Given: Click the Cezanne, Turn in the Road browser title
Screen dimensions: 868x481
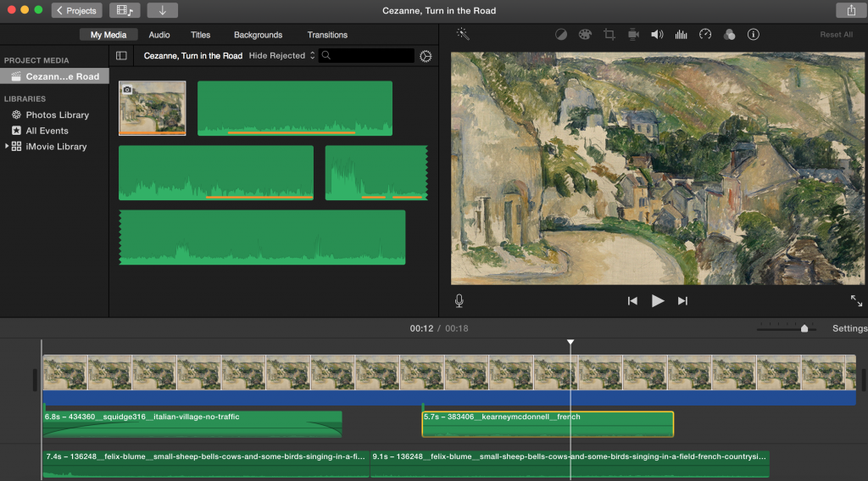Looking at the screenshot, I should click(x=193, y=55).
